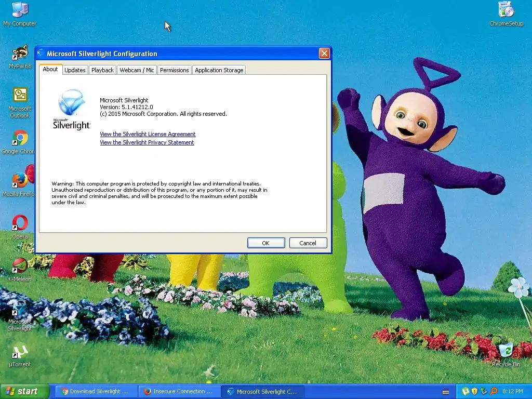Image resolution: width=532 pixels, height=399 pixels.
Task: Select the Recycle Bin desktop icon
Action: pyautogui.click(x=506, y=355)
